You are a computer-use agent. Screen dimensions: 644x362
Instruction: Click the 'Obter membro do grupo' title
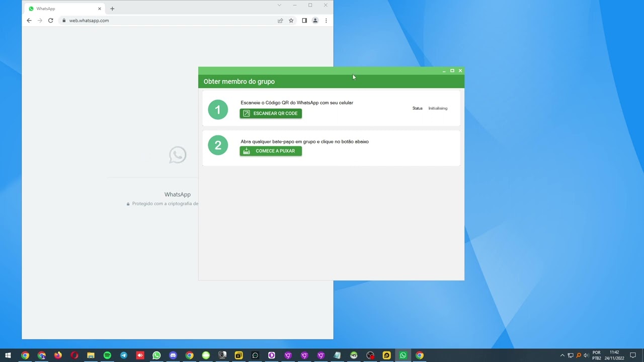239,81
